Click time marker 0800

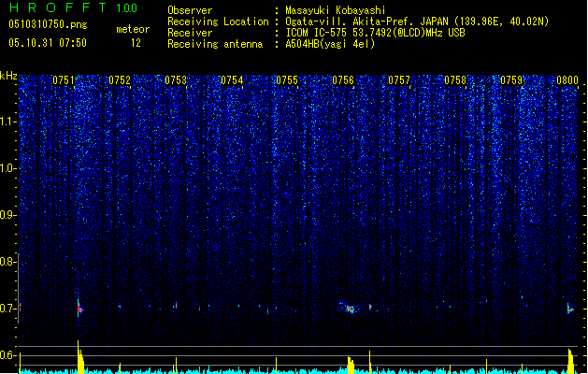pos(567,80)
